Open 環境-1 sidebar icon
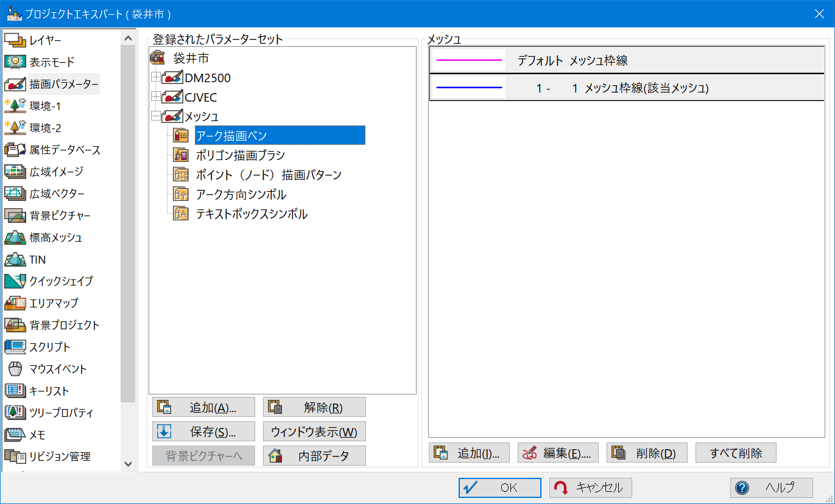Image resolution: width=835 pixels, height=504 pixels. coord(15,106)
